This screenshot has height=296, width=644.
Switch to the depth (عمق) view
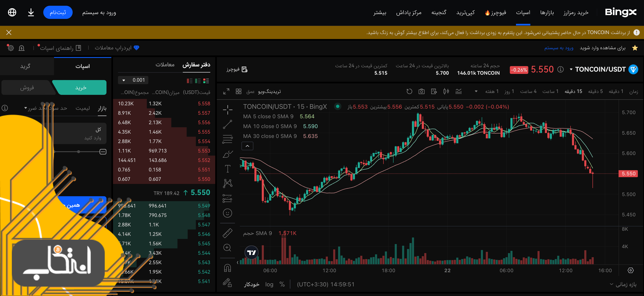(x=251, y=92)
